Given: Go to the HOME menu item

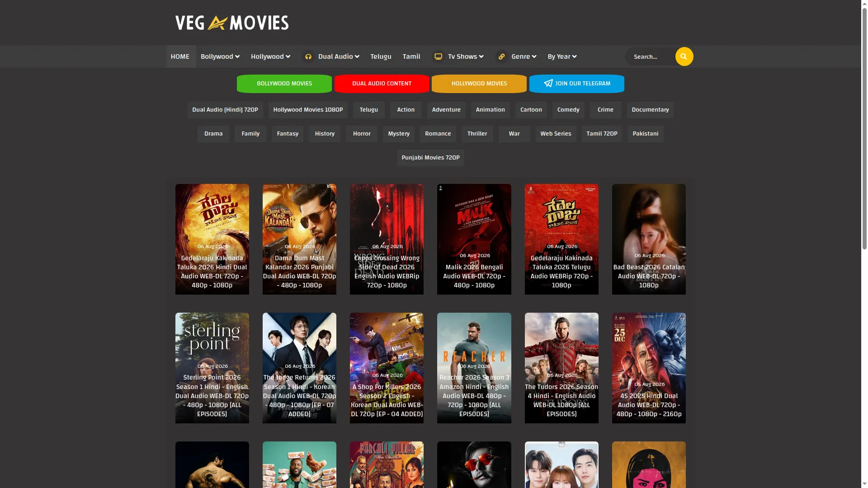Looking at the screenshot, I should click(180, 56).
